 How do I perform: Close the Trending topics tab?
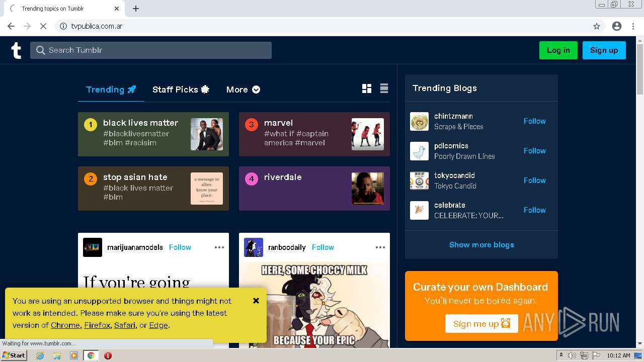click(x=117, y=9)
